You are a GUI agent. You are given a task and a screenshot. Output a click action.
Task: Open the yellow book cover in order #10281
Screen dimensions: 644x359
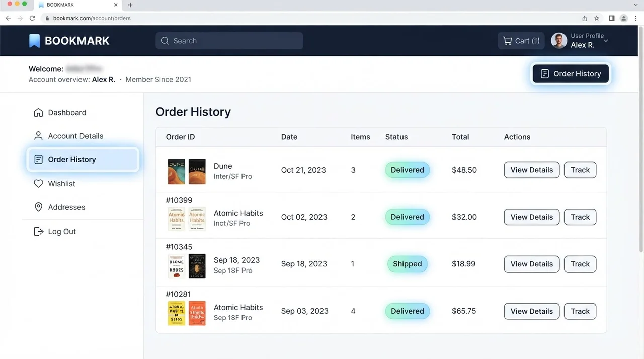[177, 313]
